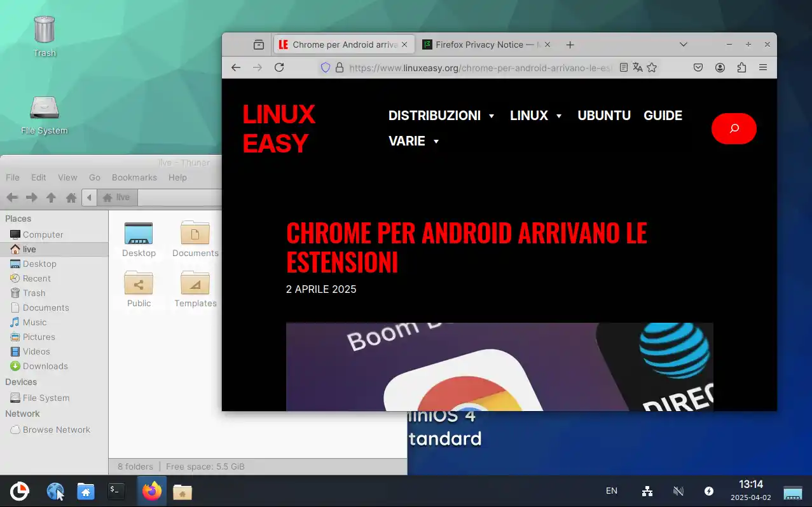Click the Firefox URL address field
This screenshot has width=812, height=507.
480,67
